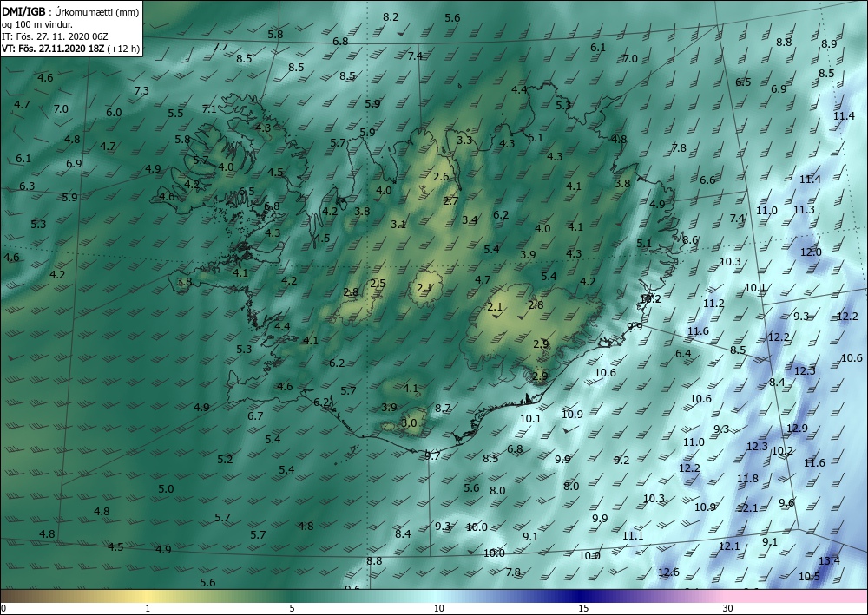
Task: Click the '0' label on the colour scale
Action: coord(3,609)
